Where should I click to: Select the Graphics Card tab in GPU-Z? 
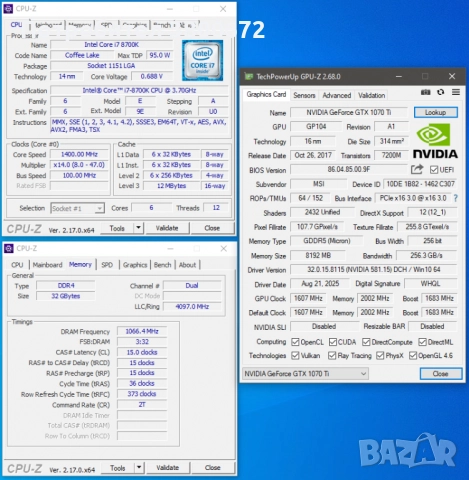point(266,94)
